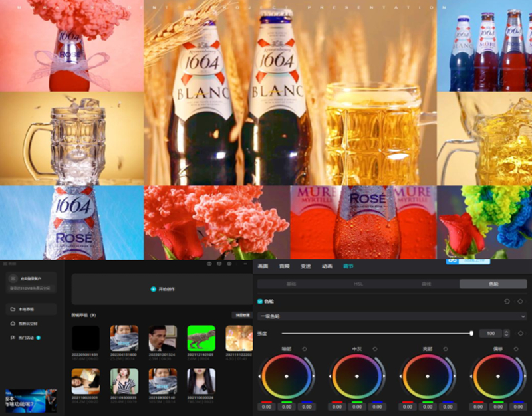Select the 调节 tab
The height and width of the screenshot is (416, 532).
(348, 266)
